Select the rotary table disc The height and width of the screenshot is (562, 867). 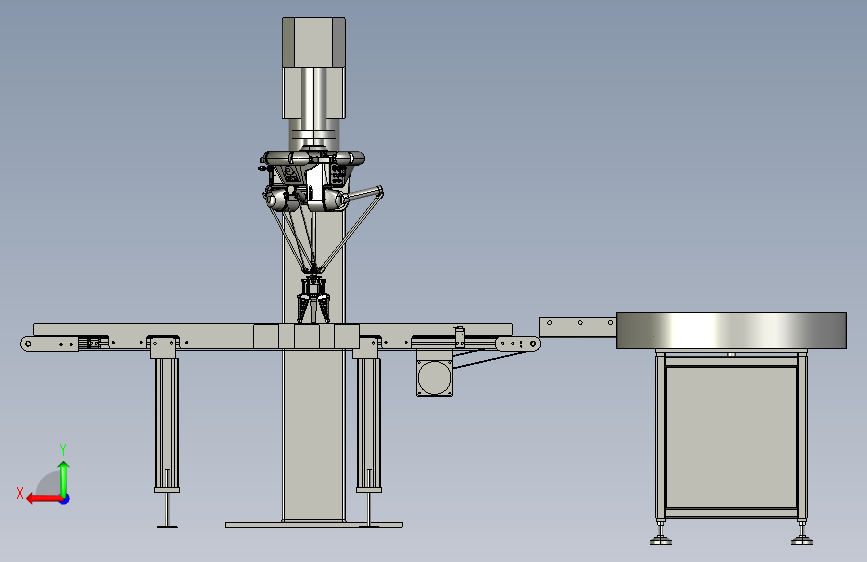coord(731,330)
